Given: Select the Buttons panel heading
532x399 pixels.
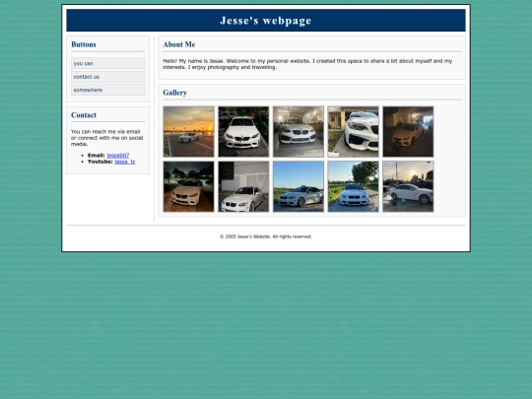Looking at the screenshot, I should (x=84, y=44).
